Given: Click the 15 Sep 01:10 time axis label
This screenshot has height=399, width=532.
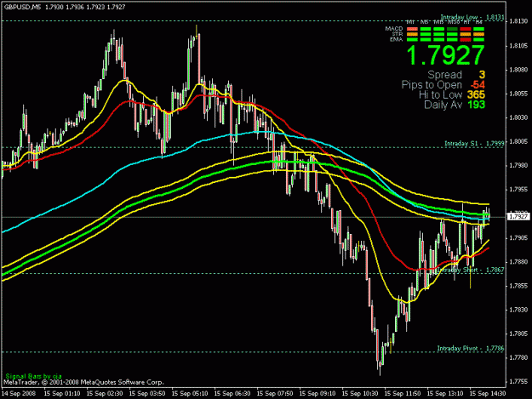Looking at the screenshot, I should point(62,394).
